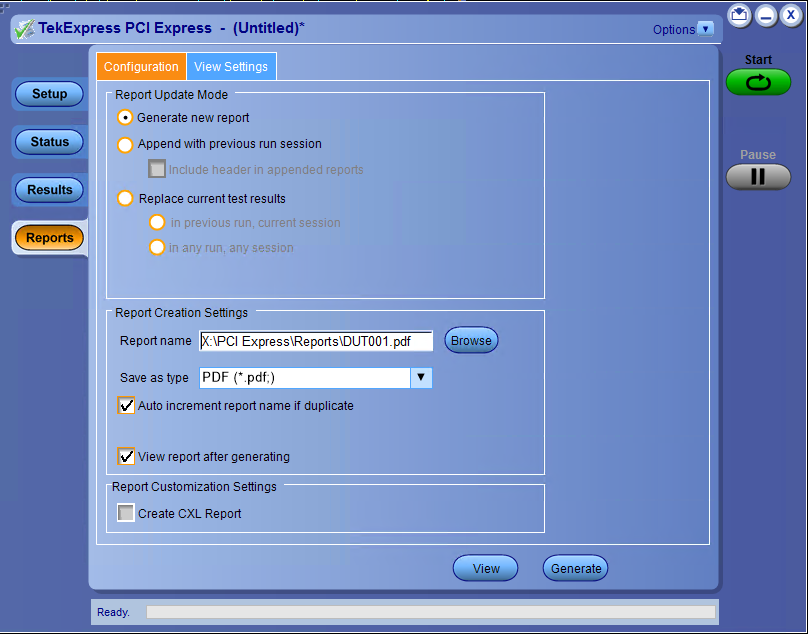The width and height of the screenshot is (808, 634).
Task: Click the PDF (*.pdf;) combo box
Action: point(315,377)
